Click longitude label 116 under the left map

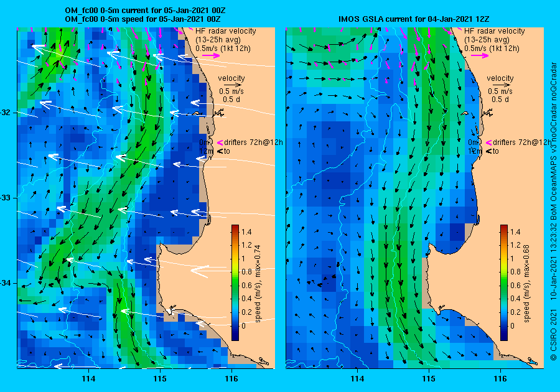click(x=231, y=379)
